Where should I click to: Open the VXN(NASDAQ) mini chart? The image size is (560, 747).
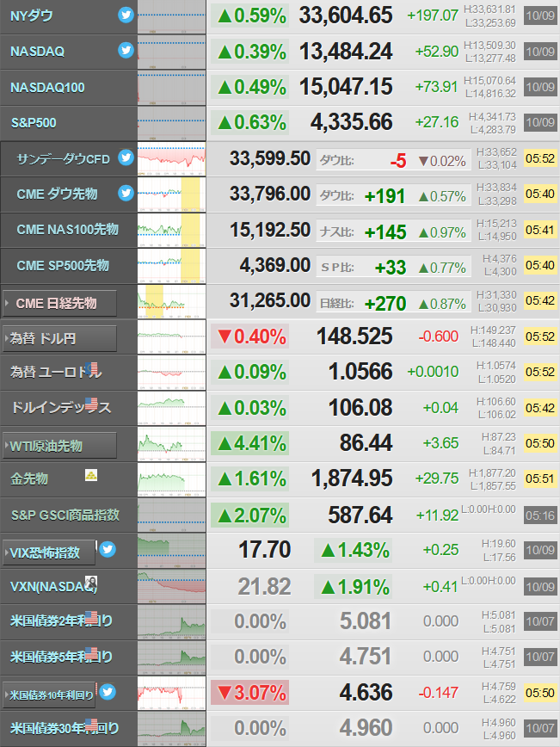coord(171,586)
